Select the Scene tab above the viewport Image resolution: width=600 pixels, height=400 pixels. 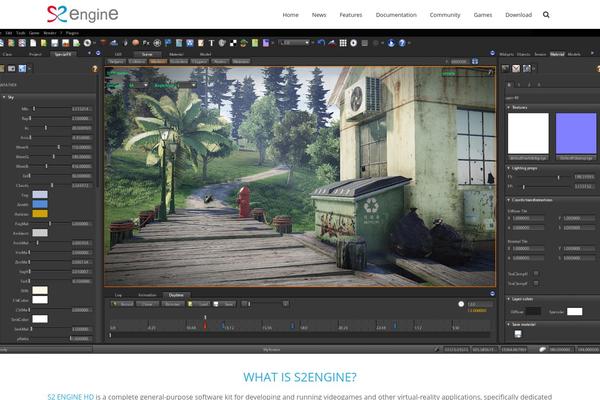point(147,54)
